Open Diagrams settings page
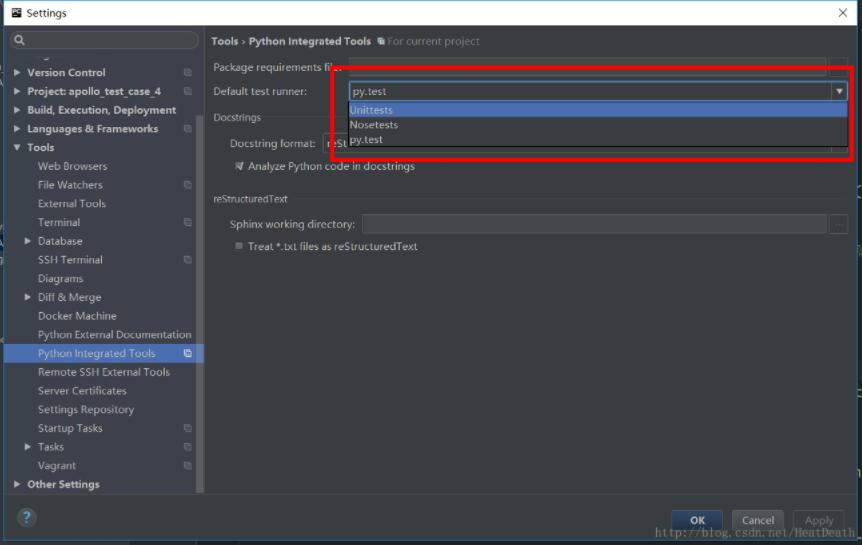This screenshot has width=862, height=545. click(60, 278)
